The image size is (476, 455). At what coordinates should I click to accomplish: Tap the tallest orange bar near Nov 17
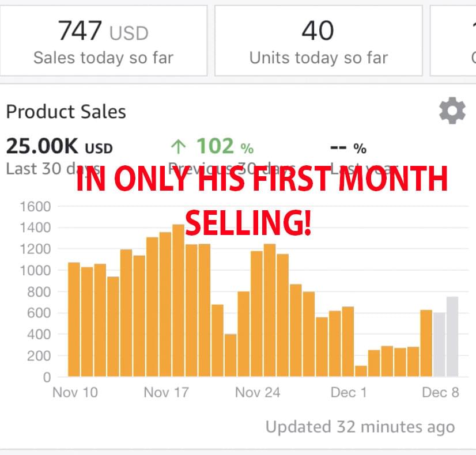pos(179,300)
